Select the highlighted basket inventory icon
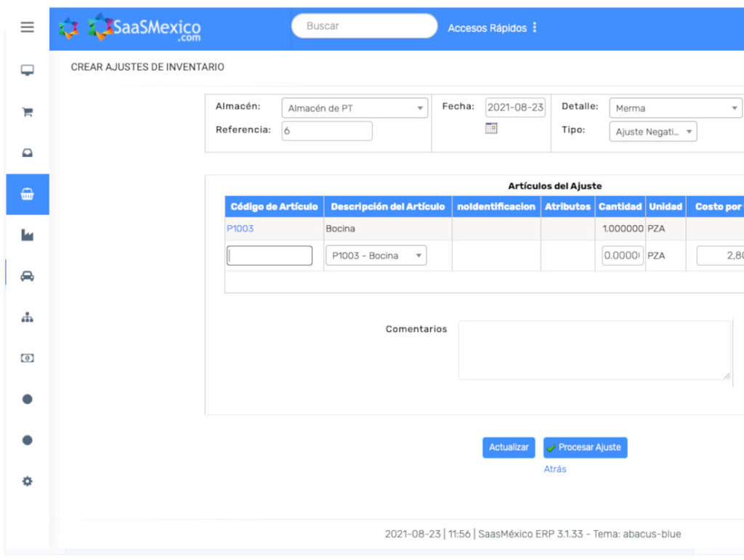 point(27,195)
